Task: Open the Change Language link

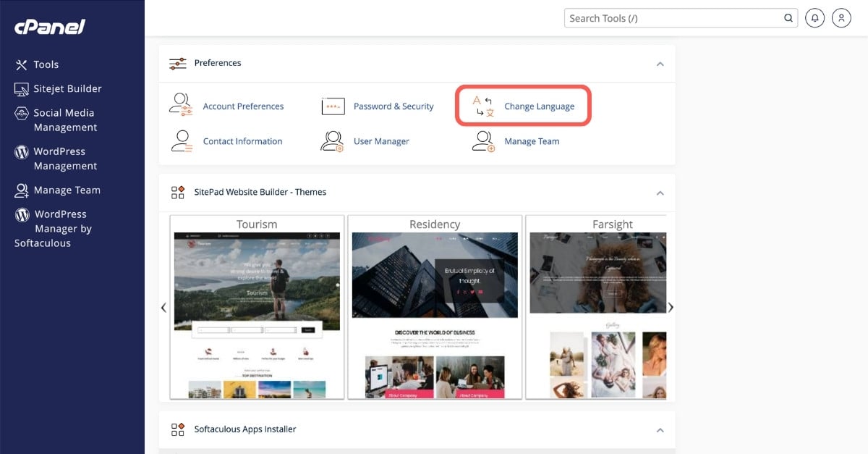Action: (x=540, y=106)
